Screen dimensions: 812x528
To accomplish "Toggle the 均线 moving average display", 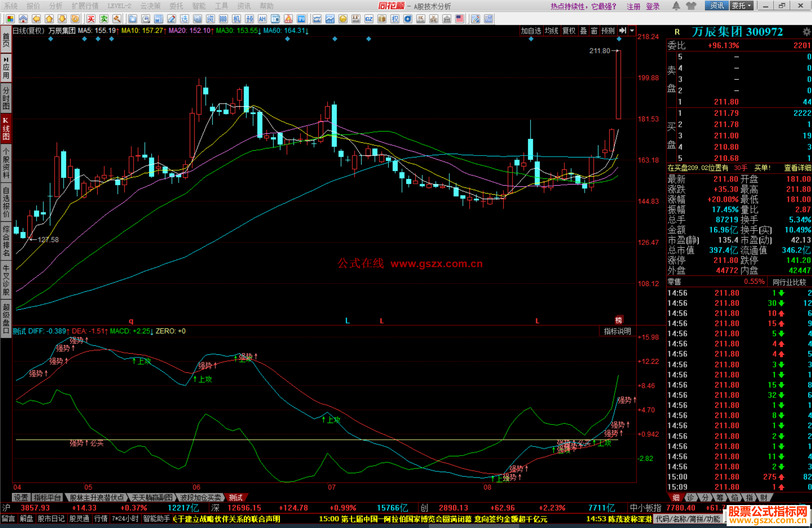I will [x=551, y=31].
